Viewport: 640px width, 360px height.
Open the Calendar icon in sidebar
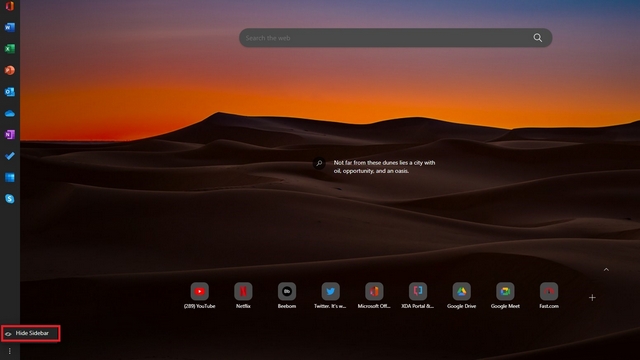coord(10,177)
